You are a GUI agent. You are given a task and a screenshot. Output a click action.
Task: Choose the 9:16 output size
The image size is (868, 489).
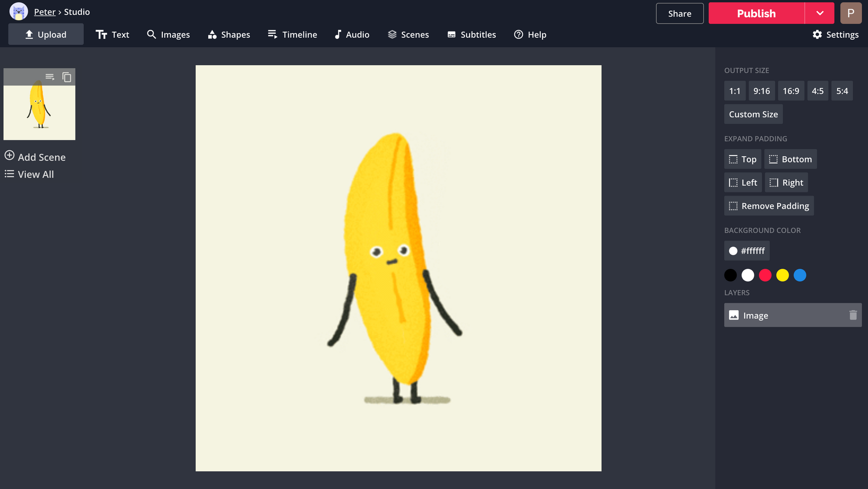coord(761,91)
